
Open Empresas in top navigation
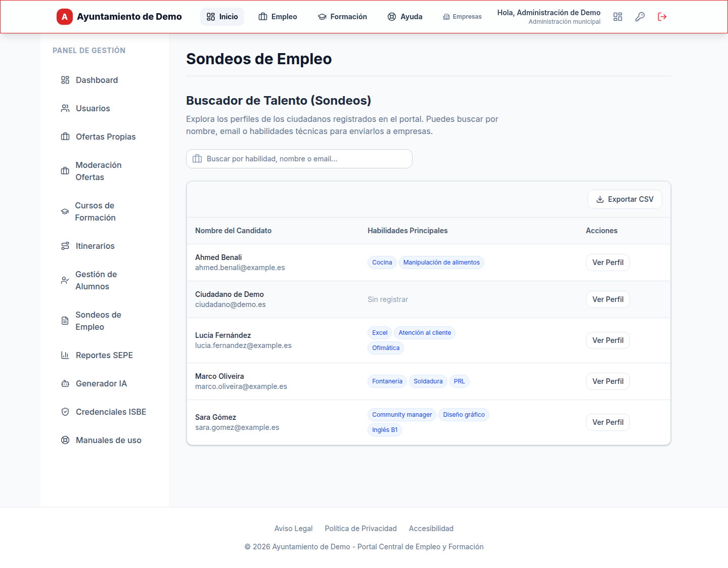click(x=462, y=17)
